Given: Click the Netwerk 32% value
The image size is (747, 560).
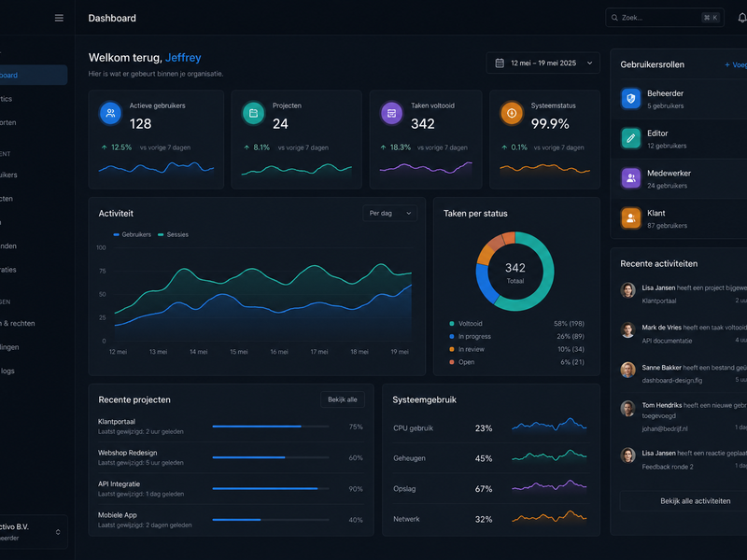Looking at the screenshot, I should 484,520.
